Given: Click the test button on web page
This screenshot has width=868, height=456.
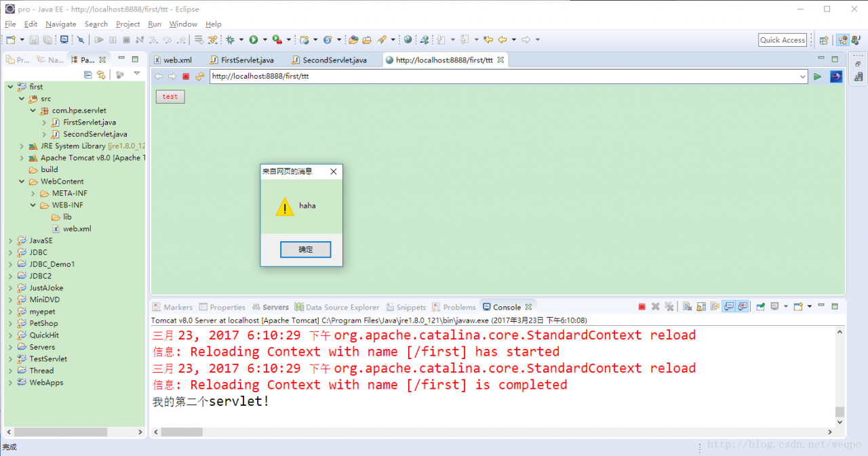Looking at the screenshot, I should tap(170, 97).
